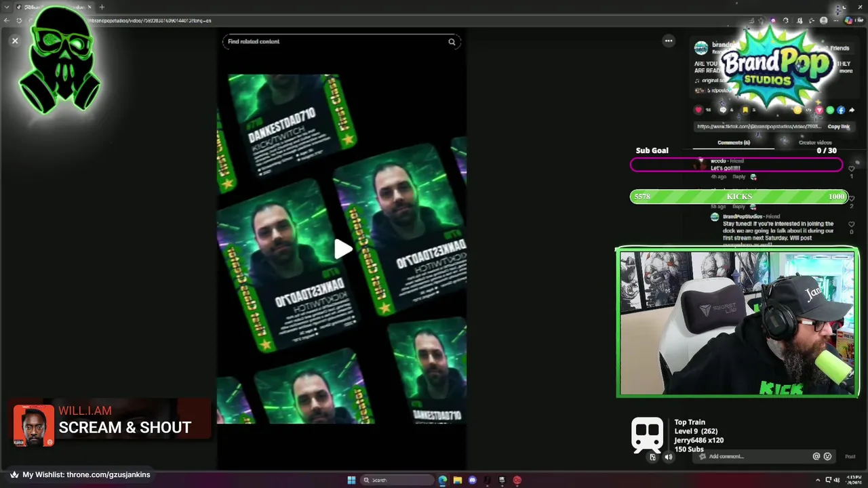Viewport: 868px width, 488px height.
Task: Open Discord from the taskbar
Action: point(473,480)
